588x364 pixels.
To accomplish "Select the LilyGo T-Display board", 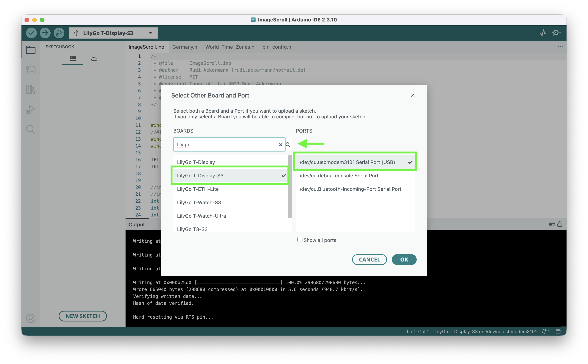I will tap(230, 162).
